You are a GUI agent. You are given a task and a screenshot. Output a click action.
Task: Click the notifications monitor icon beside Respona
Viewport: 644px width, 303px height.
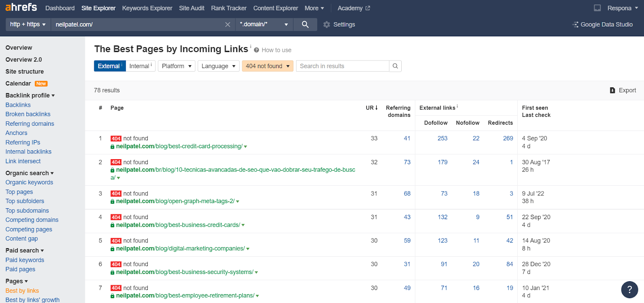(597, 8)
